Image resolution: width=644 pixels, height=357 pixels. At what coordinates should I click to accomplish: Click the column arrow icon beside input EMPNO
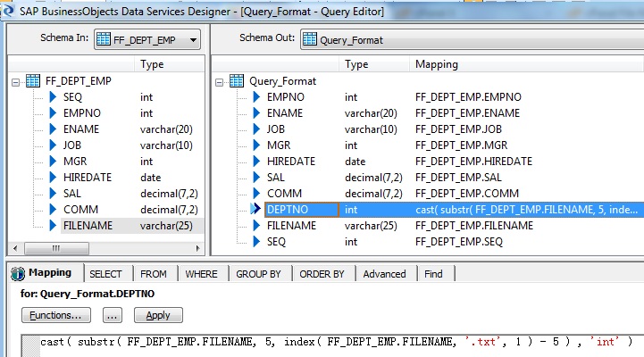click(53, 112)
